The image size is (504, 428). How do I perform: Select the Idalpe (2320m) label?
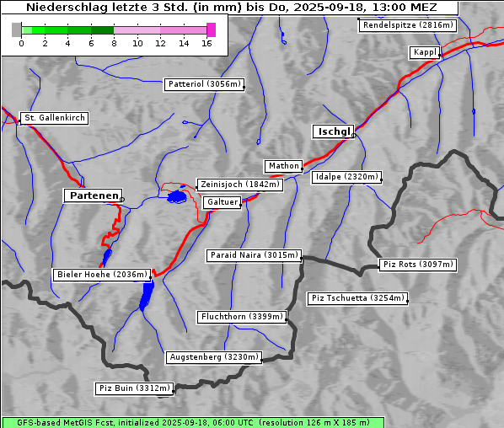[346, 177]
